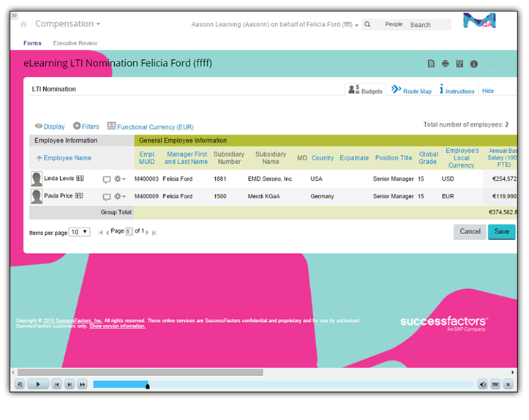Expand the items per page dropdown
This screenshot has height=420, width=529.
coord(79,232)
